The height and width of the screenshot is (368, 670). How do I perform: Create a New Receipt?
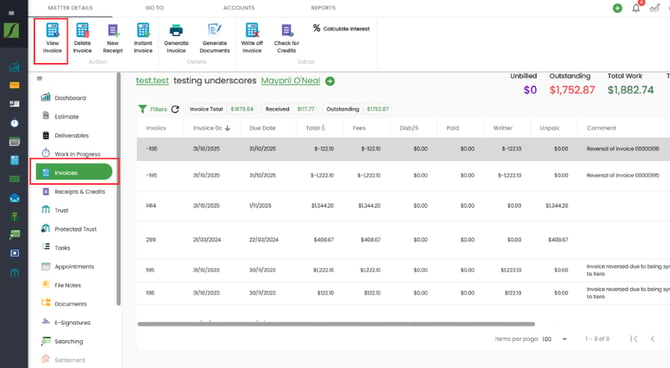[x=113, y=38]
